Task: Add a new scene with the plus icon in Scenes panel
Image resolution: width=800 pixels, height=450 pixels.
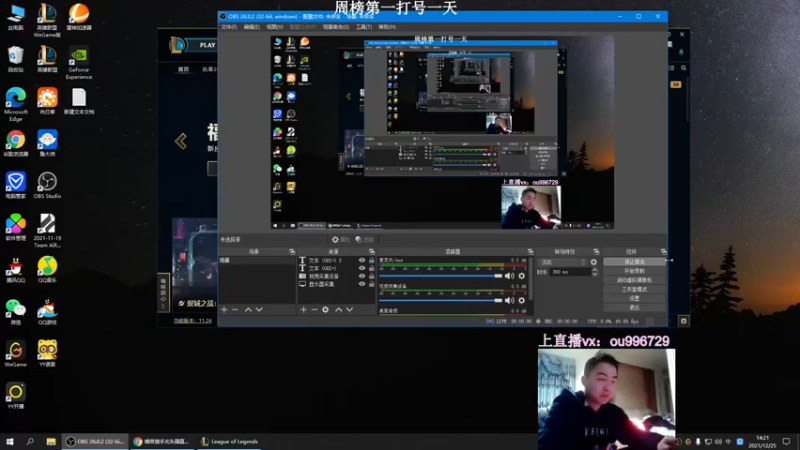Action: tap(224, 310)
